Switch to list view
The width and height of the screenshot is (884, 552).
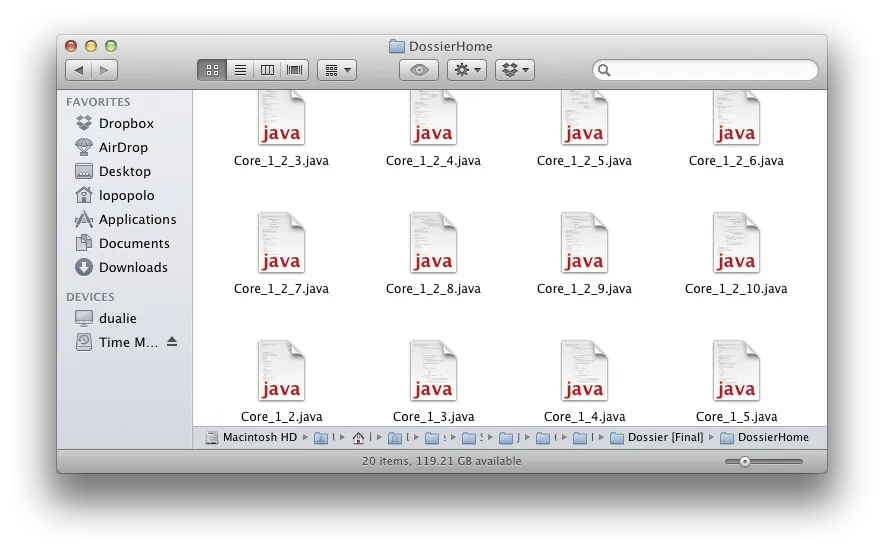click(x=240, y=70)
